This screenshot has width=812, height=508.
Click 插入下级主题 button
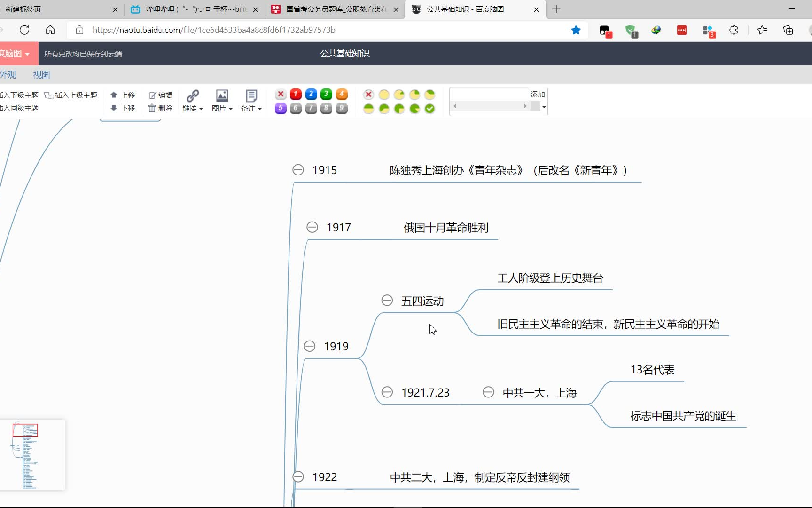pyautogui.click(x=19, y=95)
